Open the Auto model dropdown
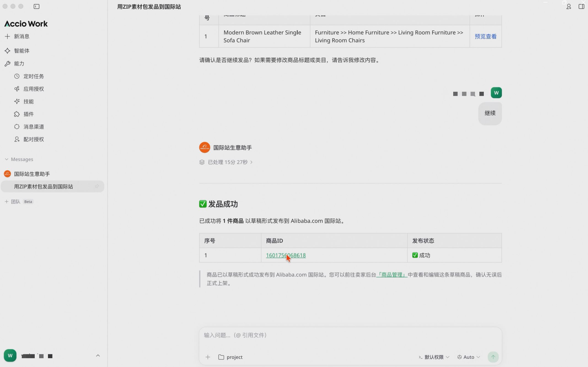Viewport: 588px width, 367px height. [469, 357]
